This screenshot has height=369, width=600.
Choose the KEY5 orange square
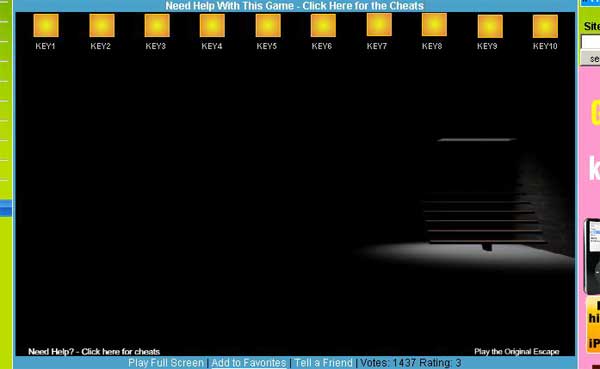point(268,25)
